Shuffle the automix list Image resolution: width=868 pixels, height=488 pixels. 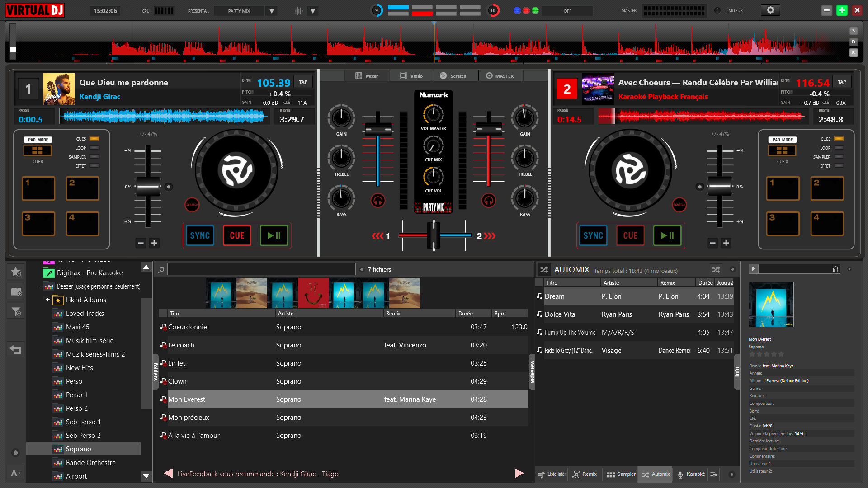pyautogui.click(x=716, y=270)
